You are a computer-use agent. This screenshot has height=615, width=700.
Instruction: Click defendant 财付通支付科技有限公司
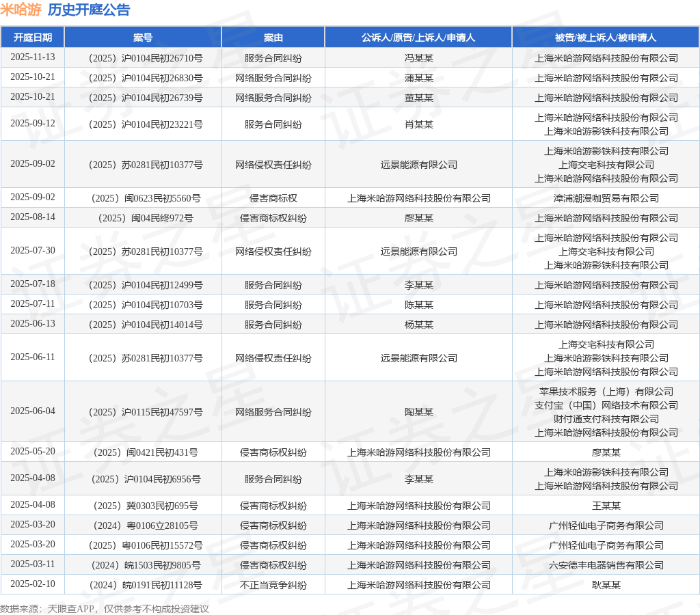coord(606,419)
